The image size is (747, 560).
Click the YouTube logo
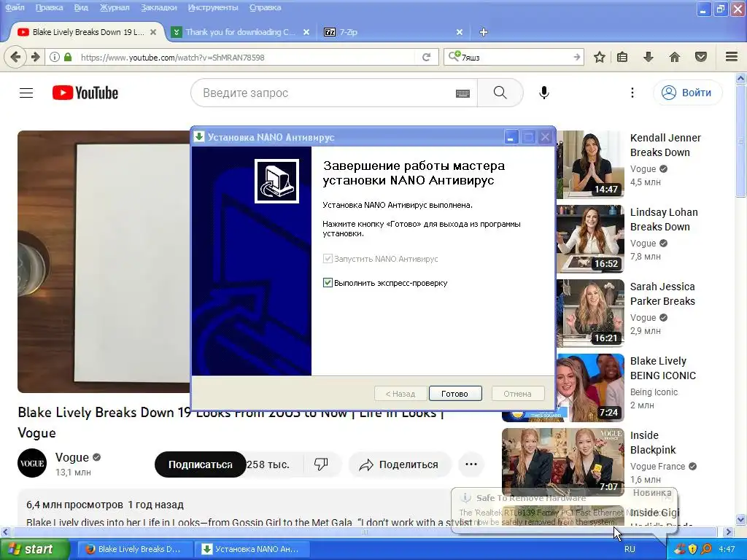pos(85,93)
